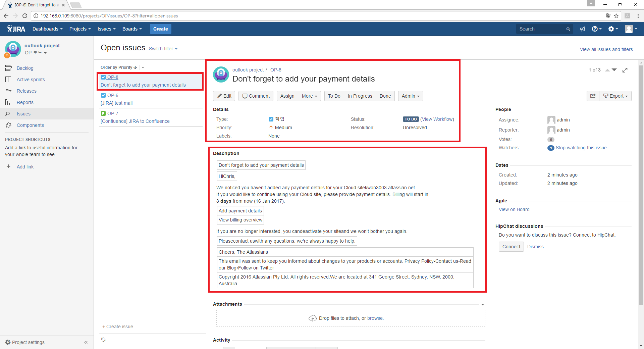Open Components in the sidebar

coord(30,125)
